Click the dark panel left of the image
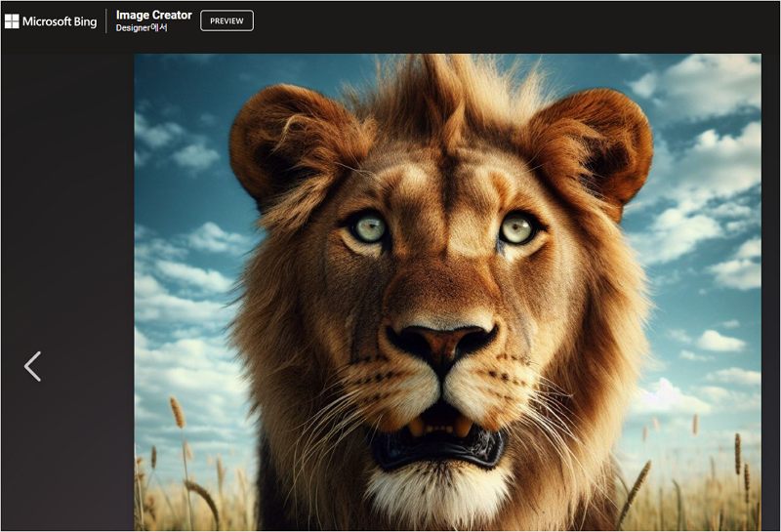This screenshot has width=781, height=532. (66, 244)
